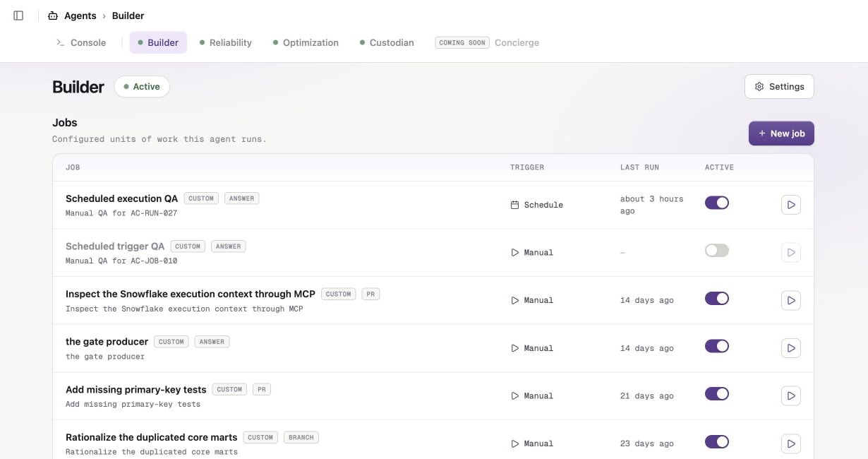The width and height of the screenshot is (868, 459).
Task: Run the gate producer job
Action: point(791,348)
